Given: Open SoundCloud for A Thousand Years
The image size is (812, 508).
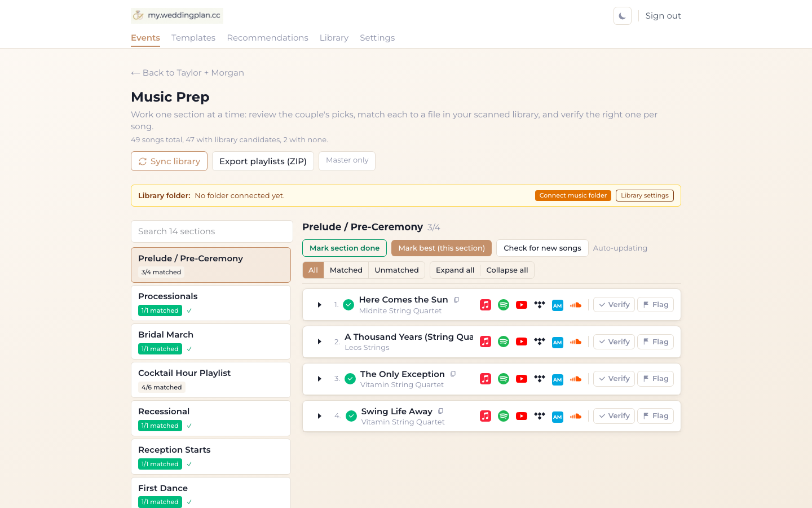Looking at the screenshot, I should [576, 341].
